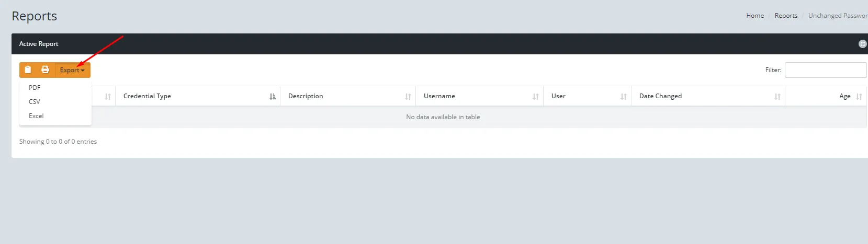The image size is (868, 244).
Task: Print the report using the printer icon
Action: pos(46,70)
